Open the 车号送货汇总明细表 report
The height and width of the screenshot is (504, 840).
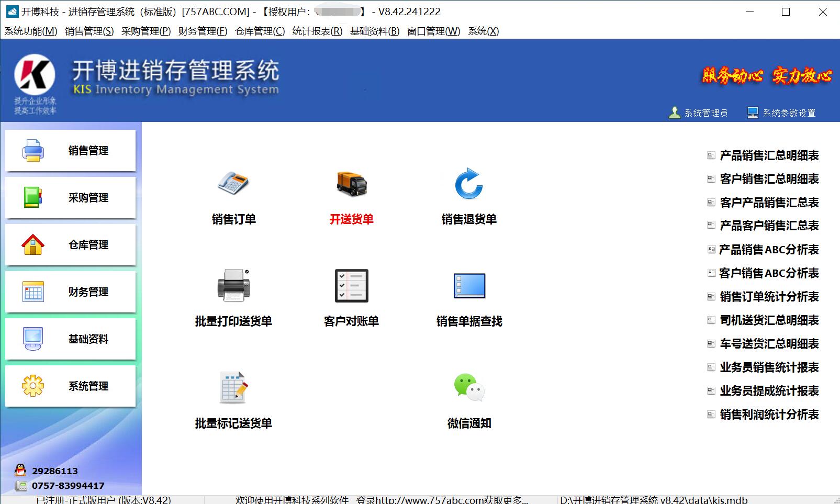coord(769,344)
